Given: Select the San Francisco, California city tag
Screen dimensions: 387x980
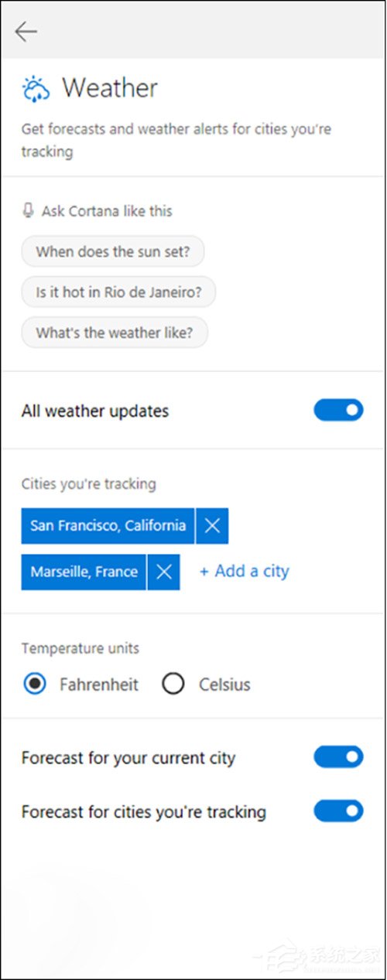Looking at the screenshot, I should click(x=108, y=526).
